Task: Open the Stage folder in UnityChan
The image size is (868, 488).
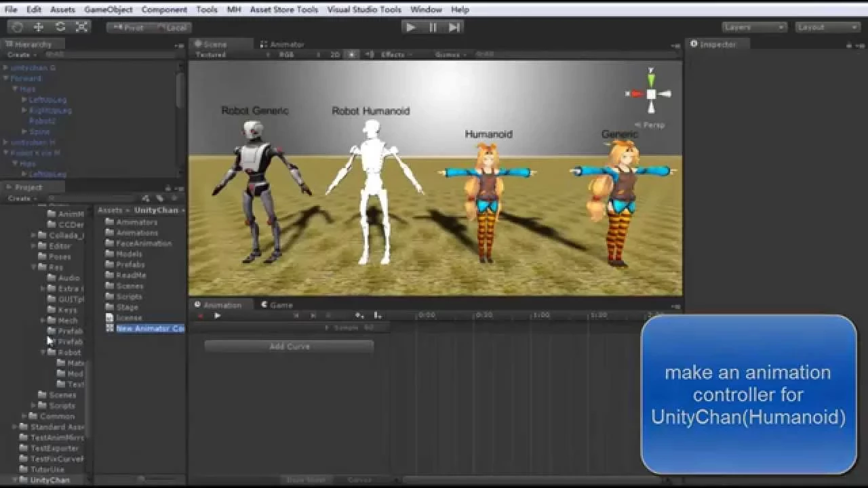Action: point(122,307)
